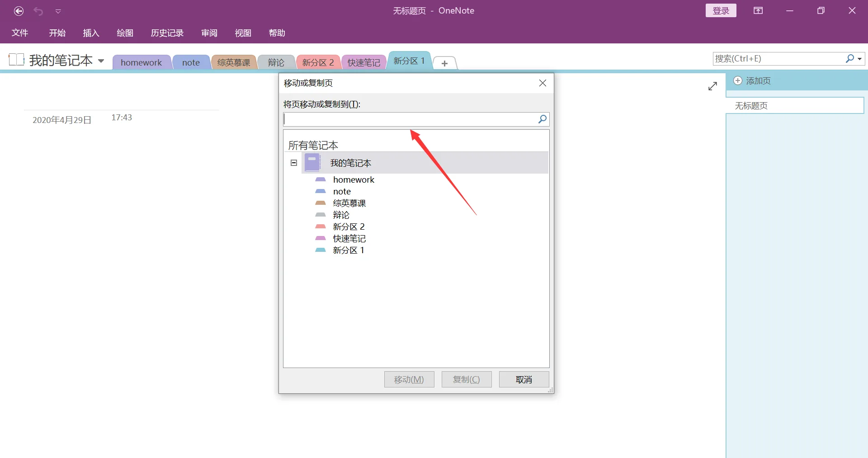868x458 pixels.
Task: Expand the 我的笔记本 notebook dropdown
Action: (101, 61)
